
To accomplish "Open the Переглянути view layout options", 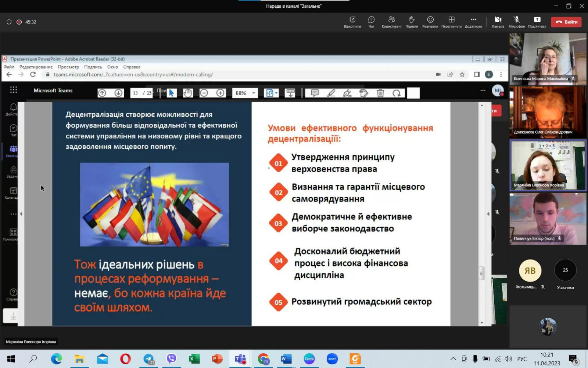I will point(451,22).
